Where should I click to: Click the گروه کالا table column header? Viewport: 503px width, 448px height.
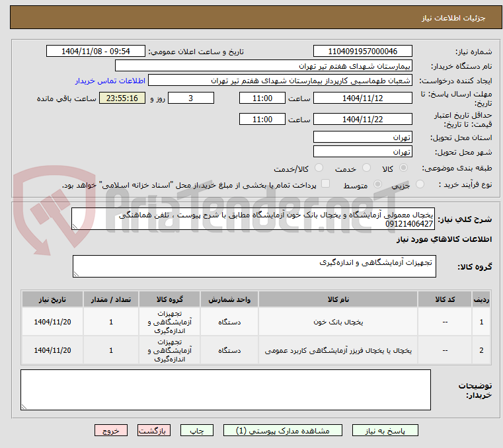tap(169, 299)
